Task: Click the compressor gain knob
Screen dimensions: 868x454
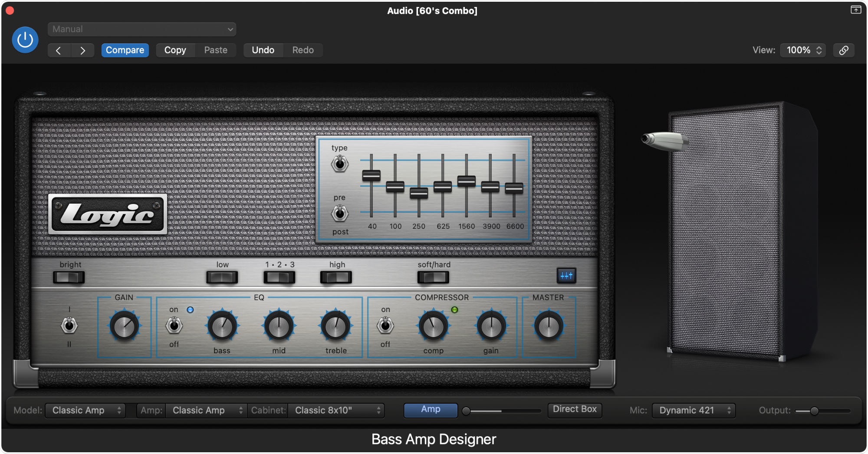Action: click(x=491, y=326)
